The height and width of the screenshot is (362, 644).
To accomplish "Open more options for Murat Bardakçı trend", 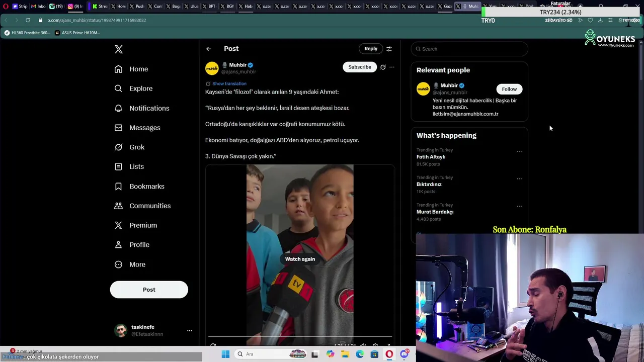I will [x=519, y=206].
